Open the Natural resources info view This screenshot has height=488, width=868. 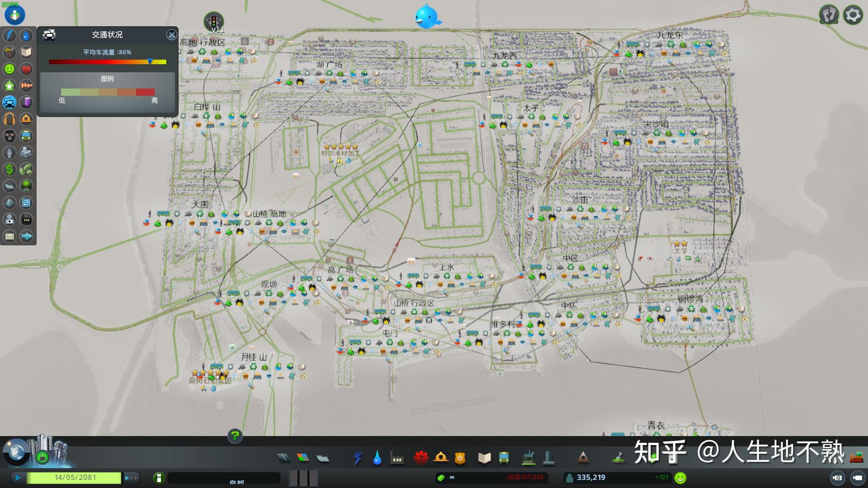pos(26,169)
